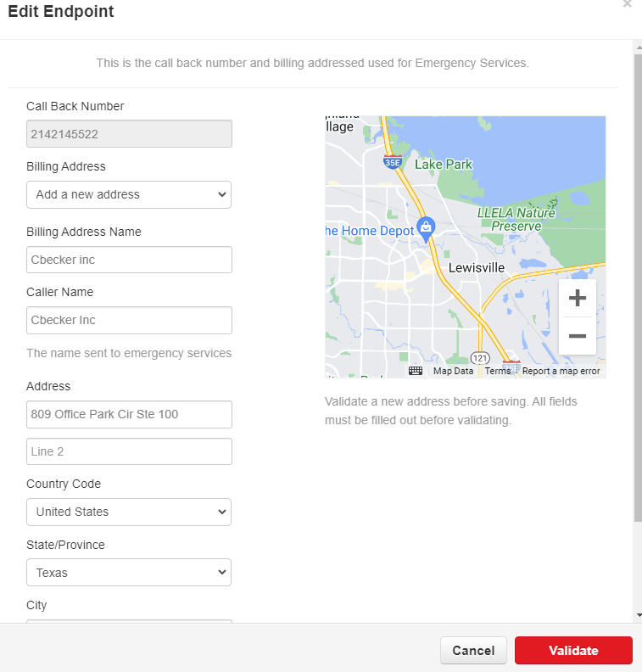Open the Billing Address dropdown

pos(129,194)
